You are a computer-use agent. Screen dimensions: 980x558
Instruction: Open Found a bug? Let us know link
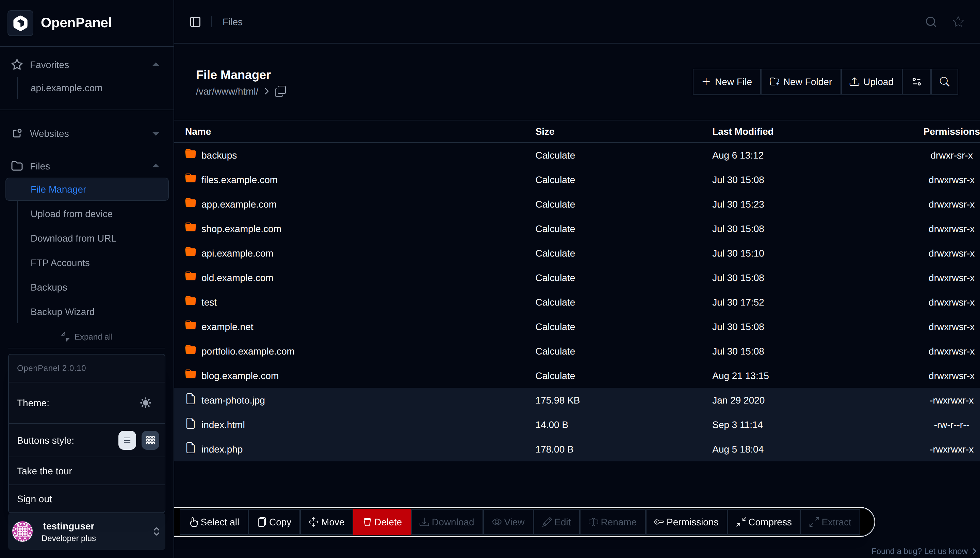pyautogui.click(x=924, y=551)
